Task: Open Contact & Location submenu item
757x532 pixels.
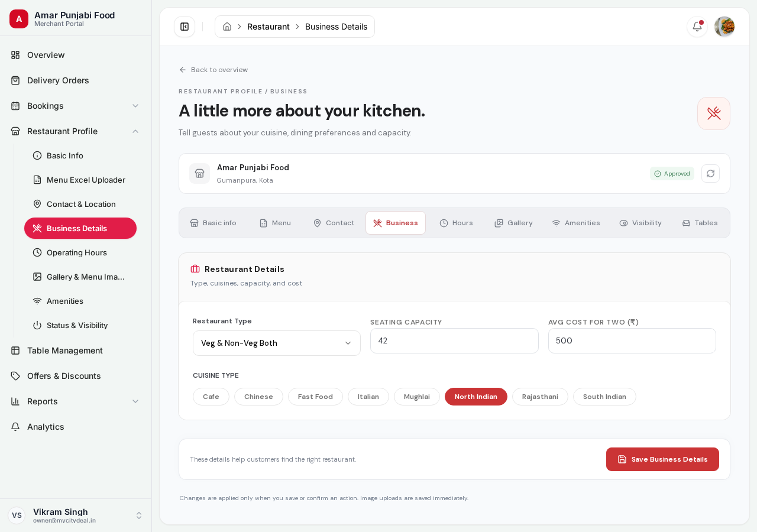Action: click(x=80, y=204)
